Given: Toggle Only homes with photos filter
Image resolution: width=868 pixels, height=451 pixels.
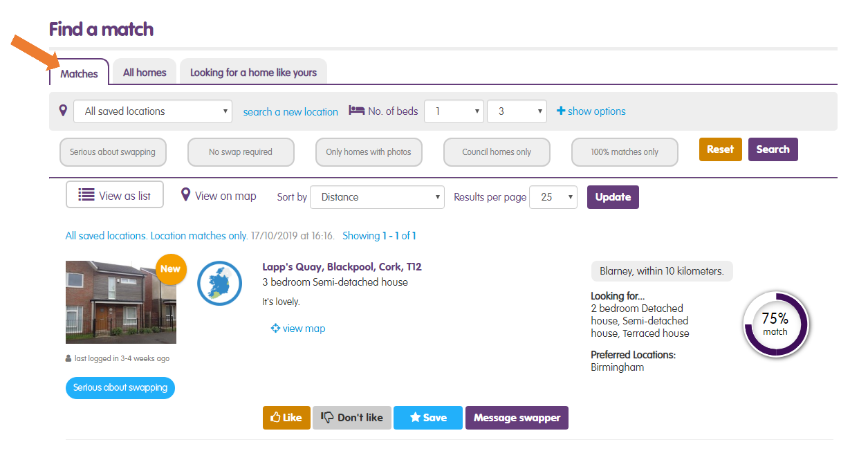Looking at the screenshot, I should point(369,152).
